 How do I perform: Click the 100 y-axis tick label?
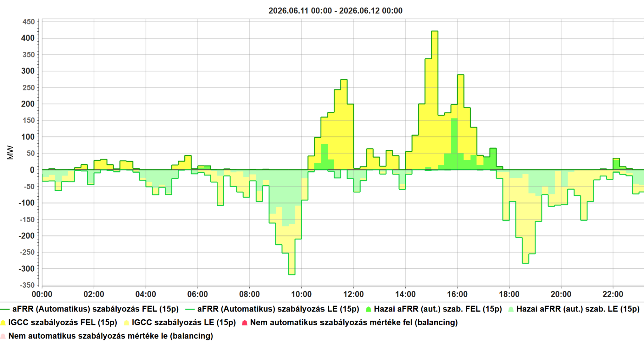(28, 137)
